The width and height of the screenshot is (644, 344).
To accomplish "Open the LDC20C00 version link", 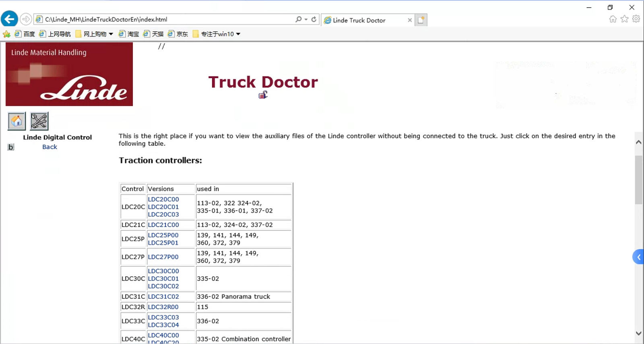I will coord(163,199).
